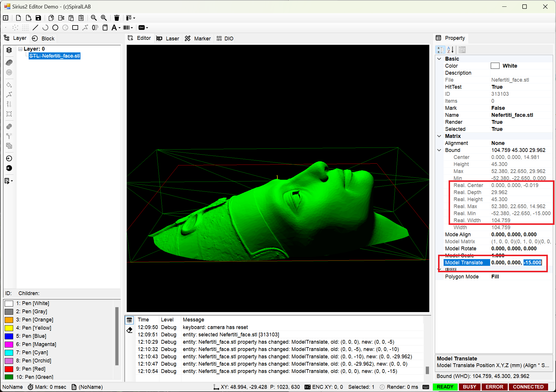
Task: Click the CONNECTED status indicator
Action: (x=528, y=387)
